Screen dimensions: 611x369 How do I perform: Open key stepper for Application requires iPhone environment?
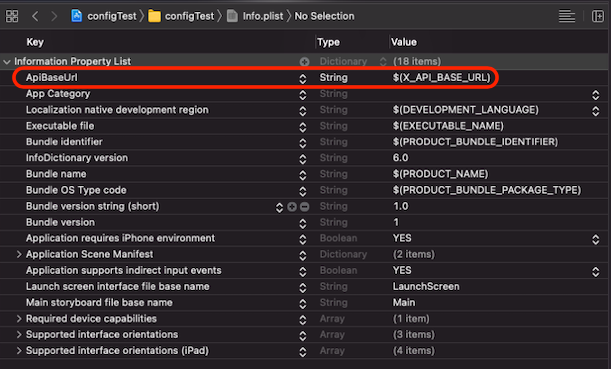click(x=303, y=239)
